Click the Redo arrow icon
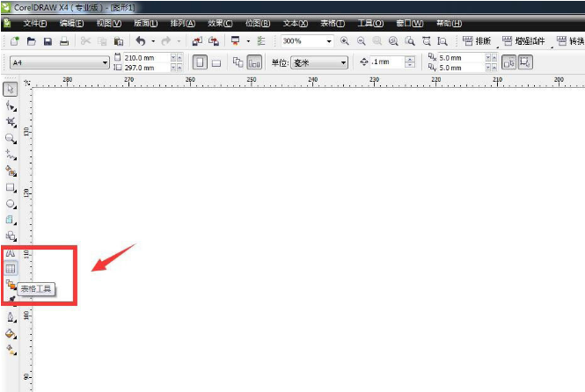Image resolution: width=585 pixels, height=392 pixels. click(166, 41)
